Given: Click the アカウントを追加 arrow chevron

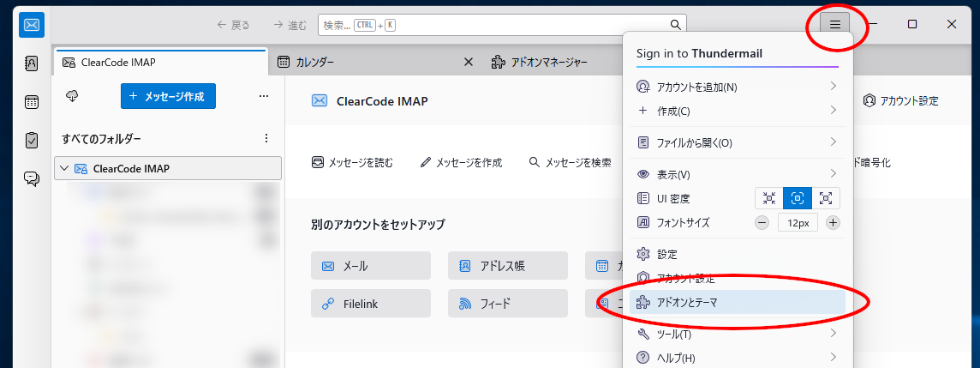Looking at the screenshot, I should [834, 86].
